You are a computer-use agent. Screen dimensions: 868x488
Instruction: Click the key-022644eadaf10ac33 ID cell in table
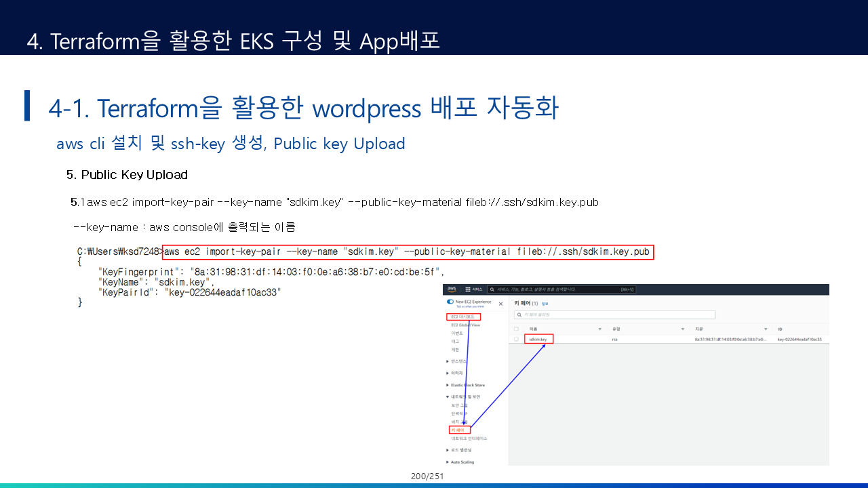click(800, 339)
